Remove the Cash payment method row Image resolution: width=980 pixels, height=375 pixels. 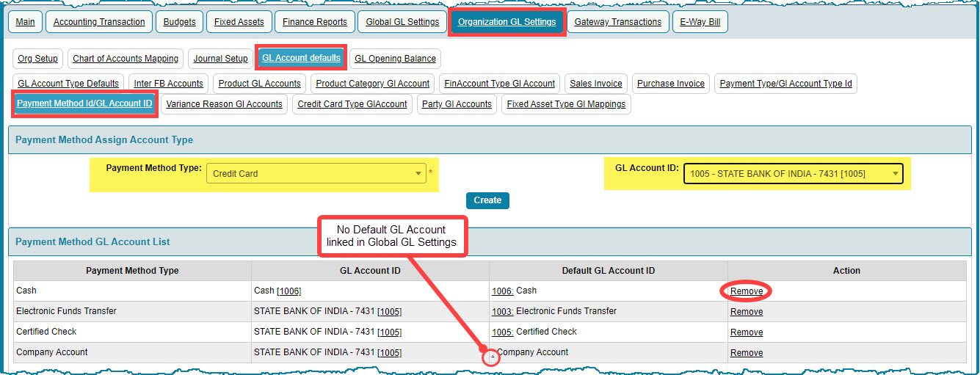(x=747, y=291)
